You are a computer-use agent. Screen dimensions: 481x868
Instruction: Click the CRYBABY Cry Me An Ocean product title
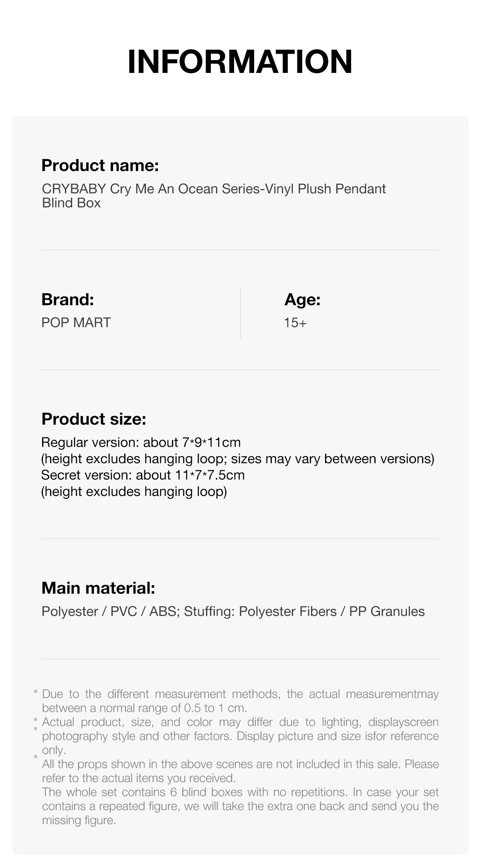(214, 196)
